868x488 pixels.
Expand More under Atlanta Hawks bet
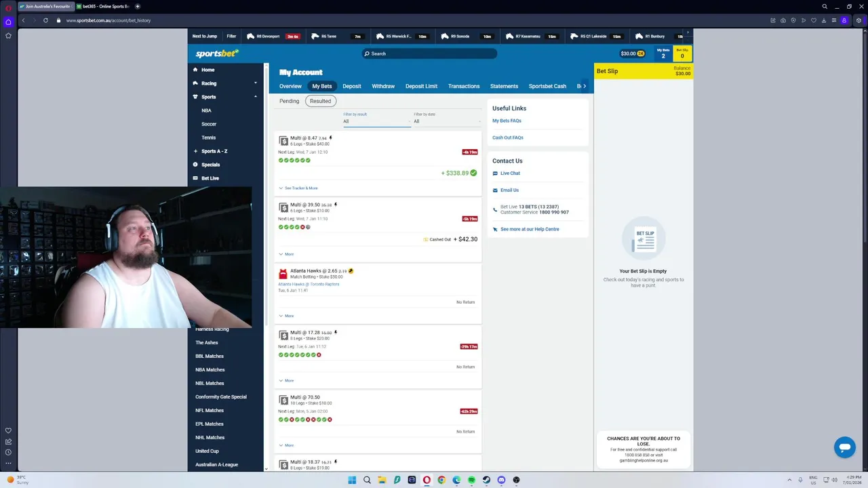[286, 316]
